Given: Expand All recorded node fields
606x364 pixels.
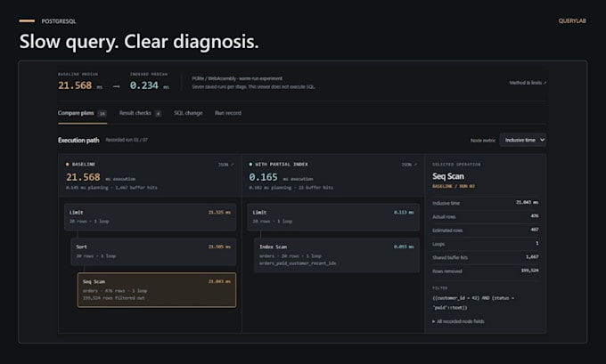Looking at the screenshot, I should click(x=458, y=321).
